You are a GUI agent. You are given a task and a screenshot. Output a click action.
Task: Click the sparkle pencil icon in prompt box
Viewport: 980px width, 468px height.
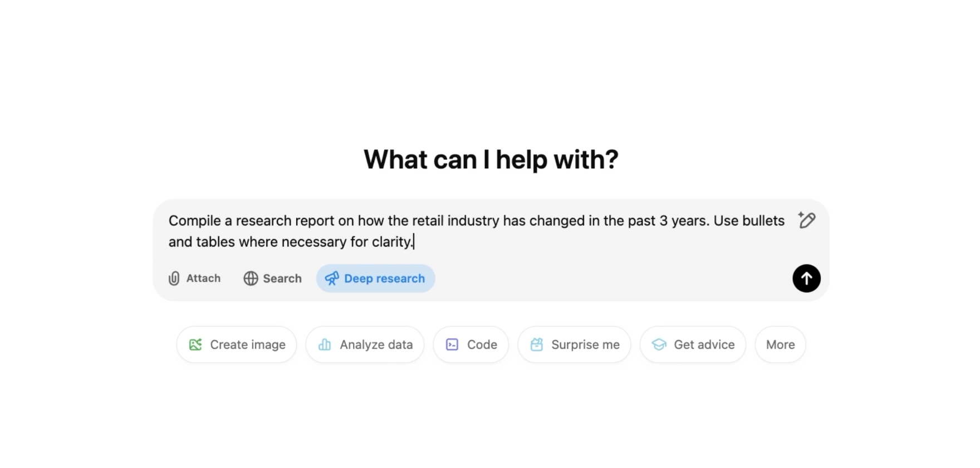pyautogui.click(x=806, y=220)
